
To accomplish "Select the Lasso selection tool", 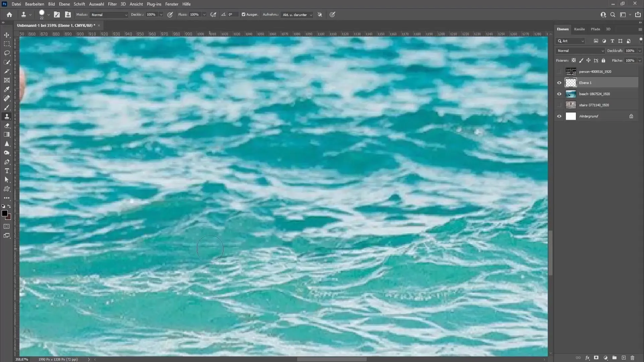I will pyautogui.click(x=7, y=53).
